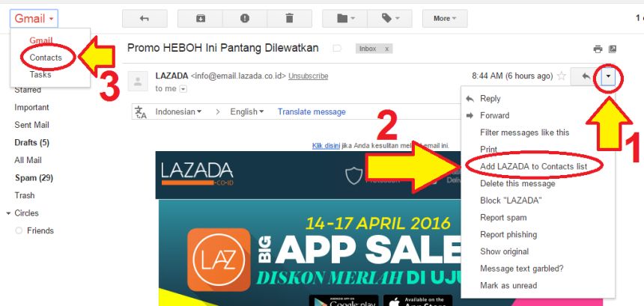
Task: Open the All Mail folder
Action: tap(28, 160)
